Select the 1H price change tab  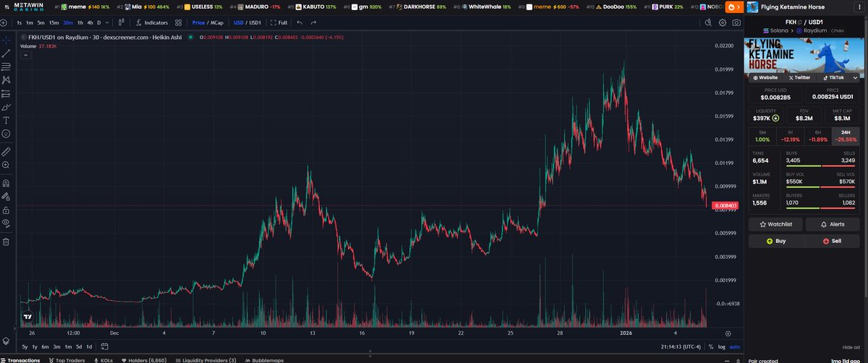[790, 136]
